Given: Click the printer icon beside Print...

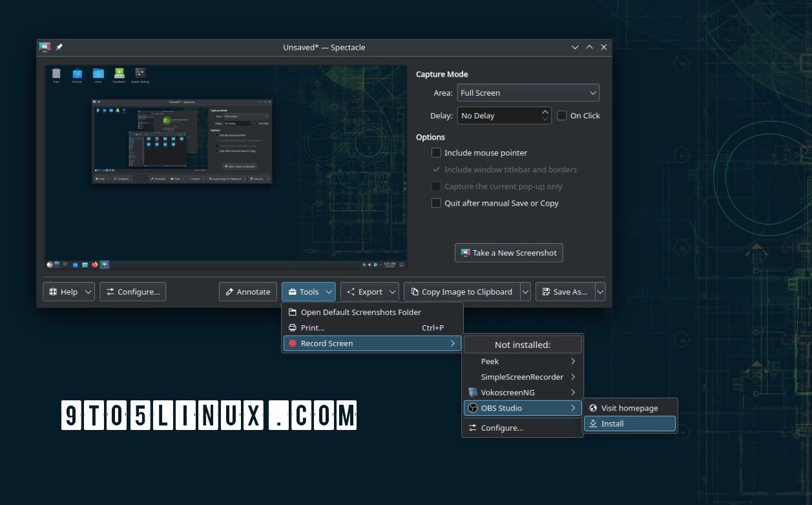Looking at the screenshot, I should (x=292, y=328).
